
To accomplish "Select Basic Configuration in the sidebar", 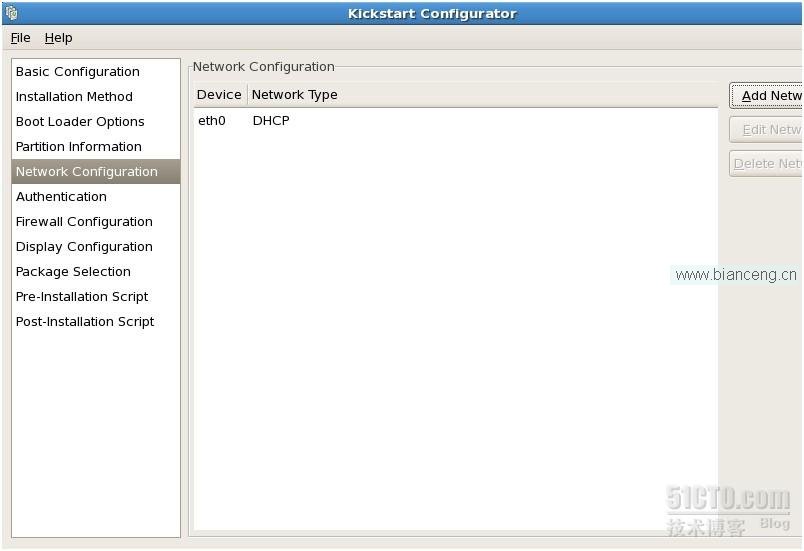I will (x=96, y=72).
